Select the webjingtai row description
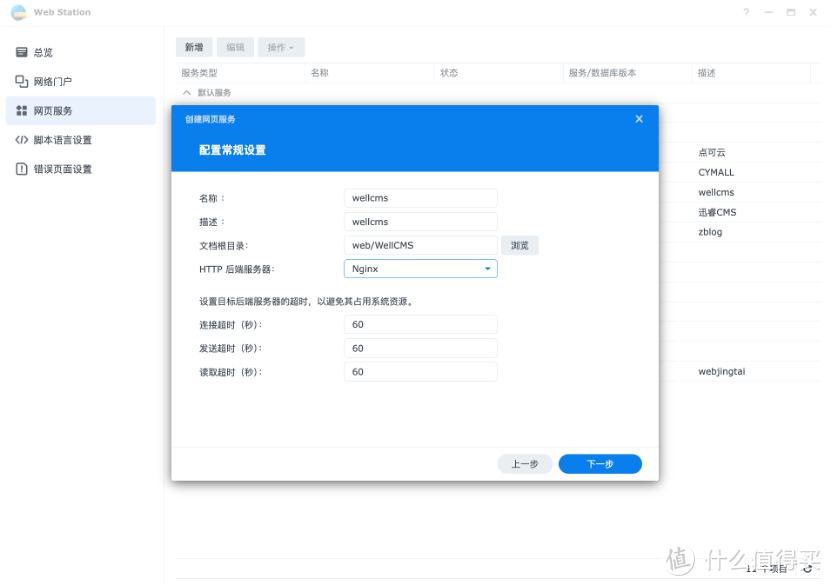This screenshot has width=832, height=586. point(722,372)
